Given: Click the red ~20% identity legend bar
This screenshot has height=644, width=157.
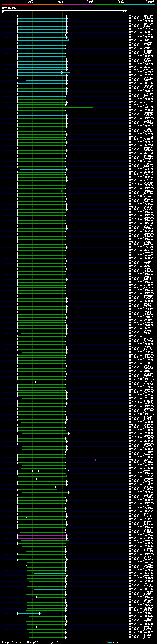Looking at the screenshot, I should [18, 4].
